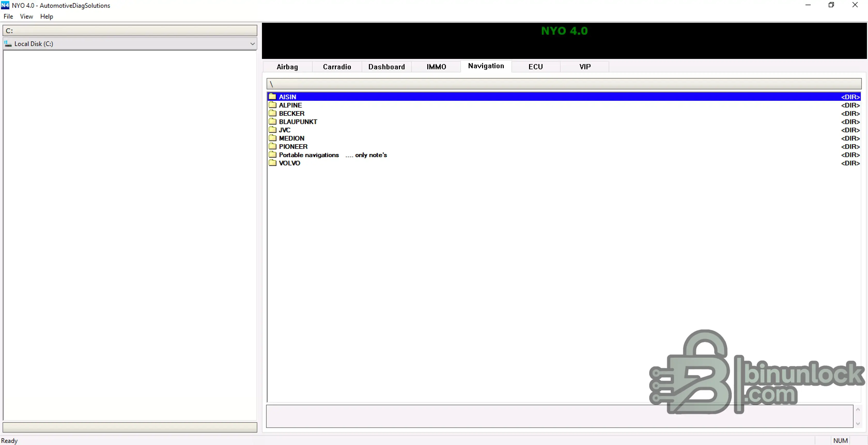Click the notes box scroll down arrow

tap(858, 424)
